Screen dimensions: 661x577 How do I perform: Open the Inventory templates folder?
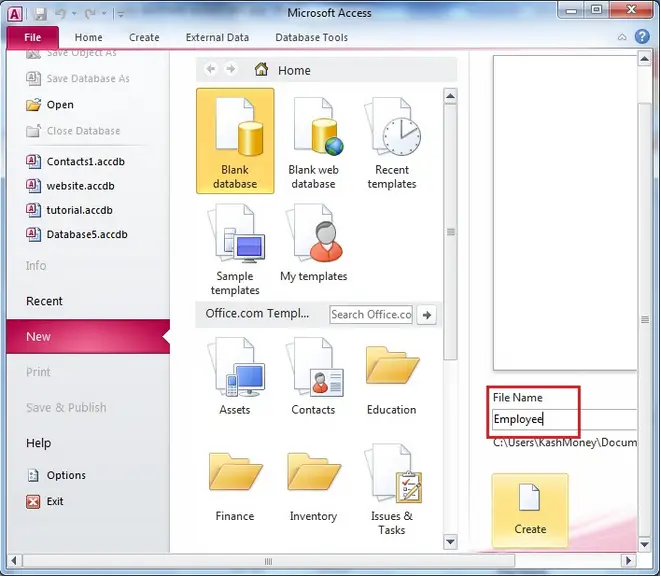pos(313,487)
